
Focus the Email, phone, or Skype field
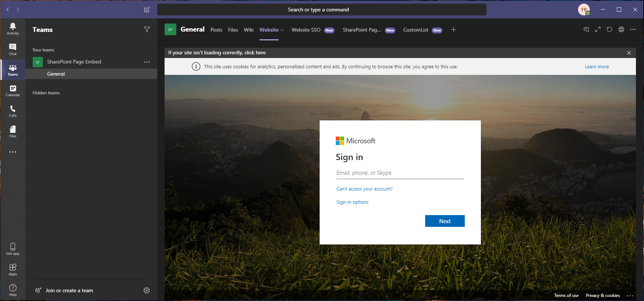[x=400, y=173]
